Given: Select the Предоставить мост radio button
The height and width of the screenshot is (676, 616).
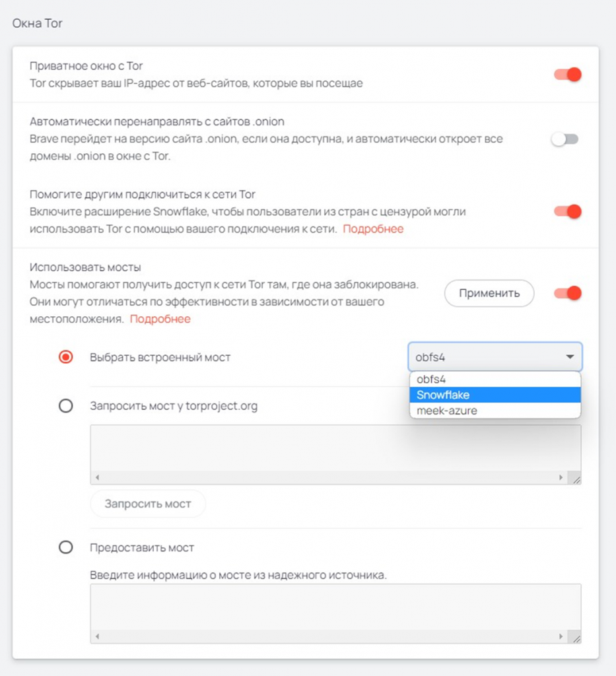Looking at the screenshot, I should [x=66, y=547].
